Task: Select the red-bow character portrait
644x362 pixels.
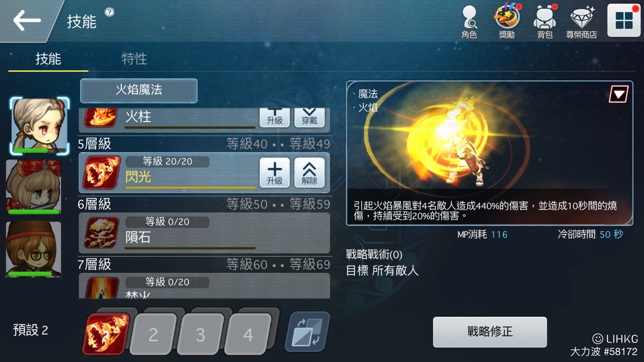Action: 34,187
